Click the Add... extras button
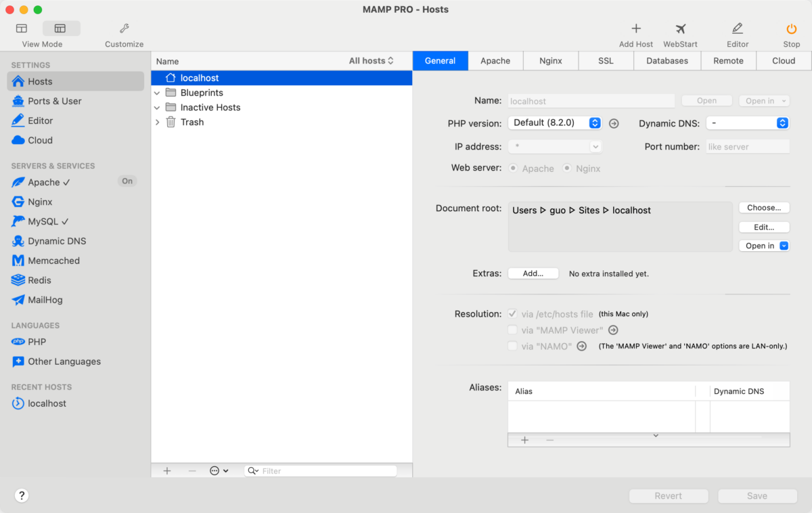The height and width of the screenshot is (513, 812). tap(533, 273)
